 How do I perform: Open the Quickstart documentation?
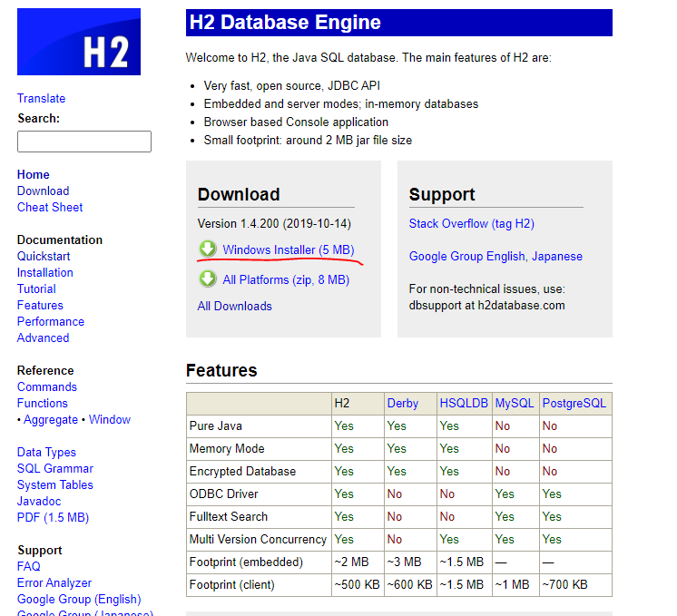tap(44, 257)
